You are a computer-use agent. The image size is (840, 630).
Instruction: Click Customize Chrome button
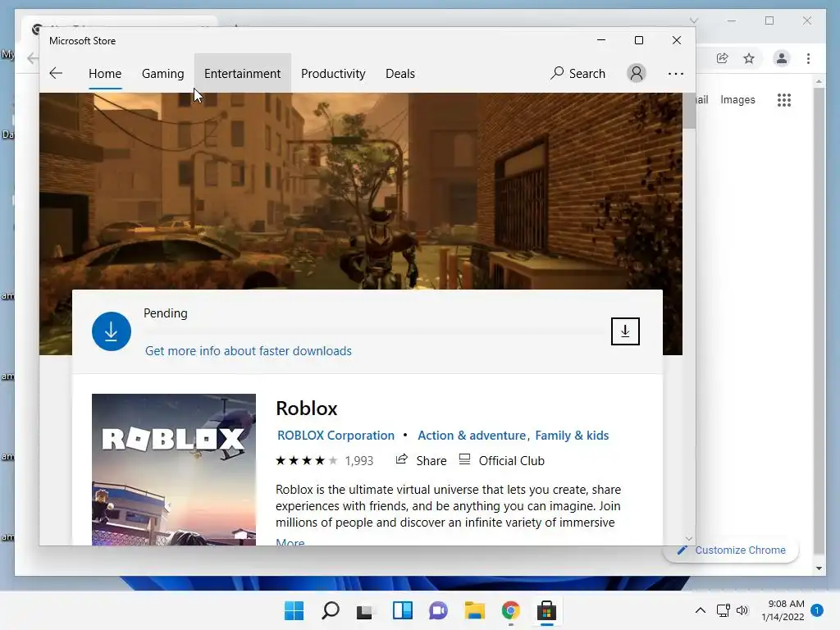click(731, 550)
